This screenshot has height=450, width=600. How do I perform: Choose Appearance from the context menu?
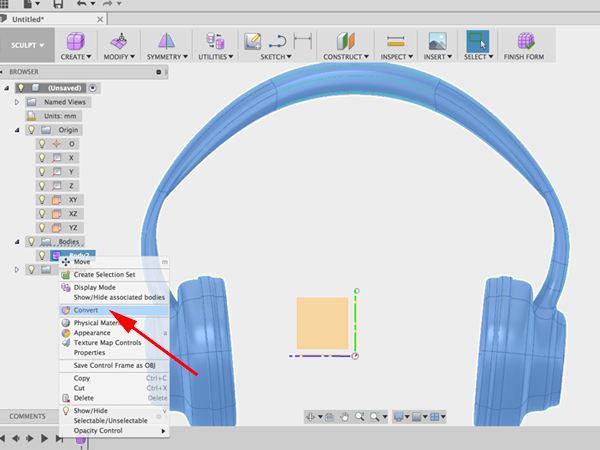coord(114,333)
